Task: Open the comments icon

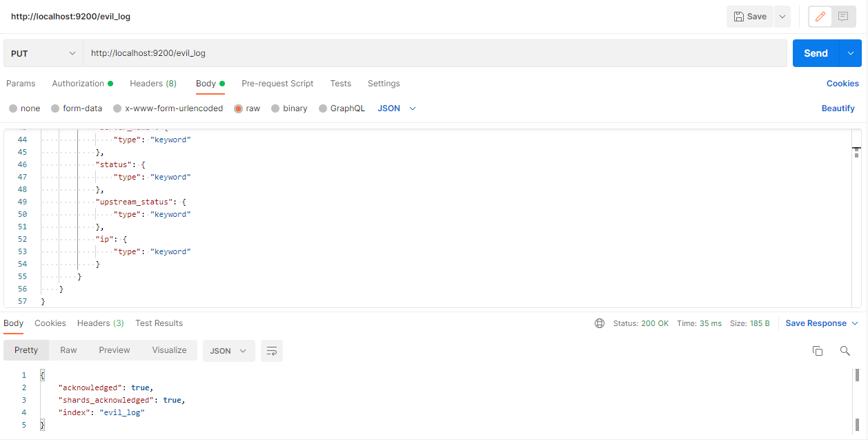Action: [842, 17]
